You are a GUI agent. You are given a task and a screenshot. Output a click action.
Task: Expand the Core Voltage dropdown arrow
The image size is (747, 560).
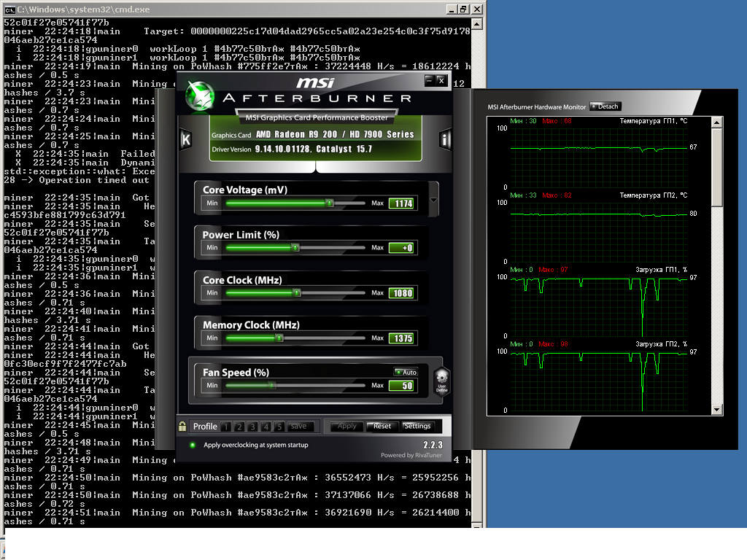tap(434, 200)
